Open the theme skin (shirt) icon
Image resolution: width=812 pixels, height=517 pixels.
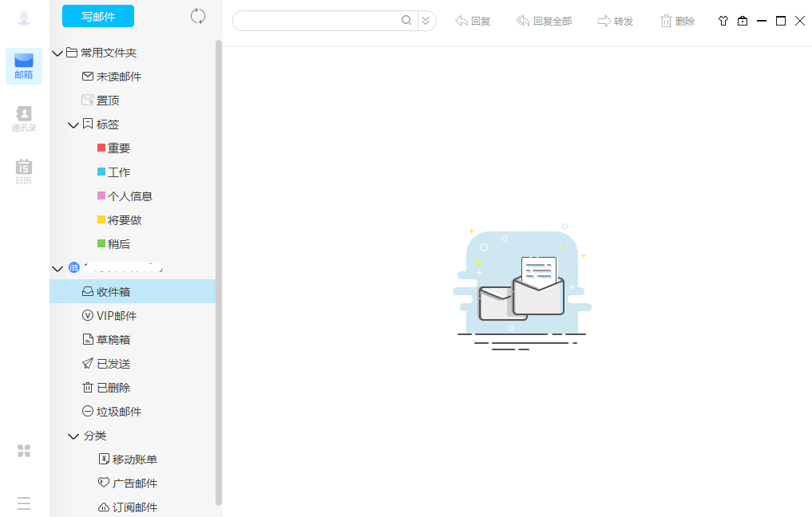click(723, 21)
